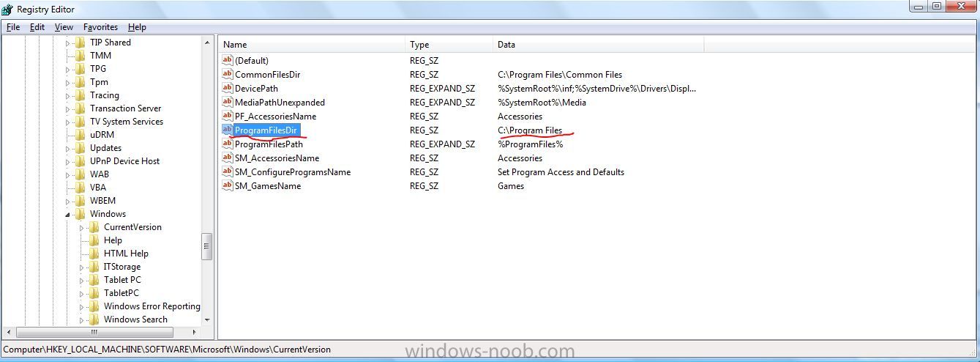Sort values by Name column header
The height and width of the screenshot is (362, 980).
[312, 45]
